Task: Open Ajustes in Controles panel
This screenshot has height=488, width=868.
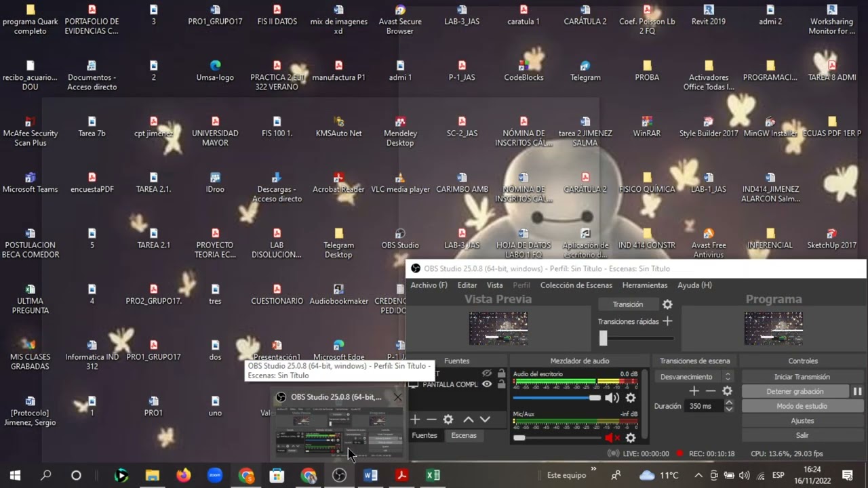Action: point(802,421)
